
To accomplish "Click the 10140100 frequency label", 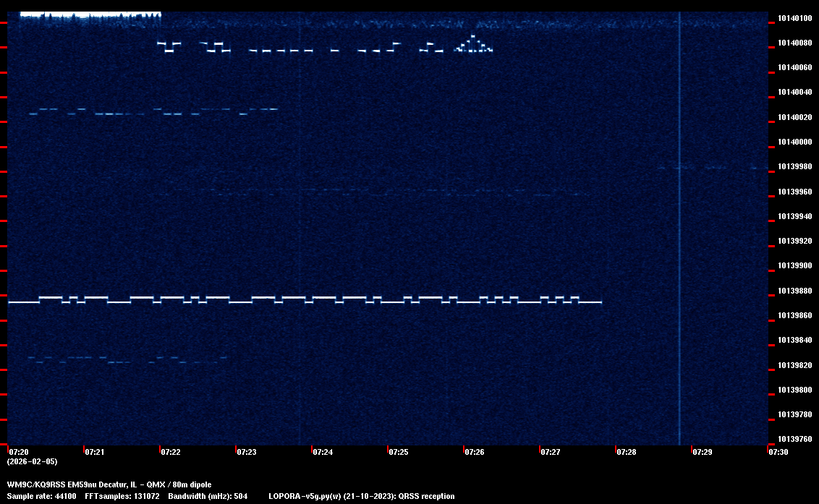I will pos(794,18).
